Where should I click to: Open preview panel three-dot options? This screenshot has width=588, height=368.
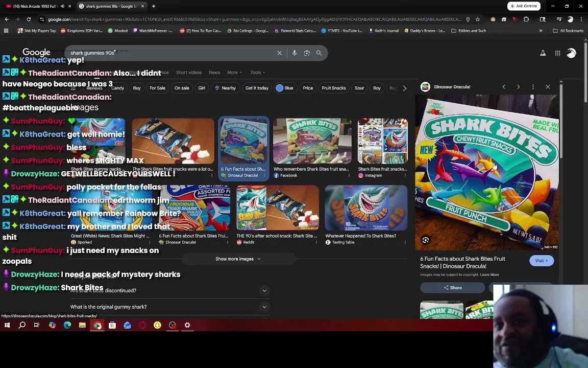pos(533,87)
